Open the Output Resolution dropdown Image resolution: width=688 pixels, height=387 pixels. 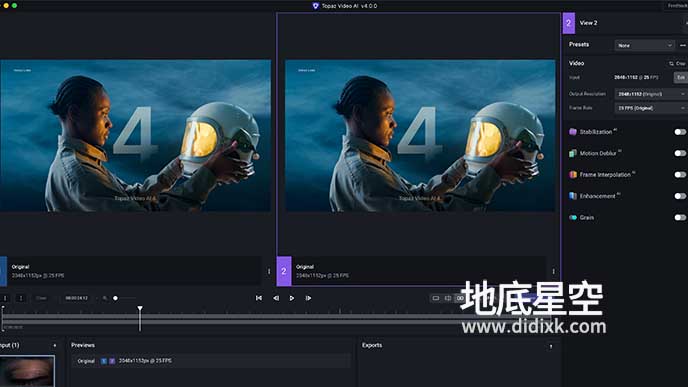(651, 94)
